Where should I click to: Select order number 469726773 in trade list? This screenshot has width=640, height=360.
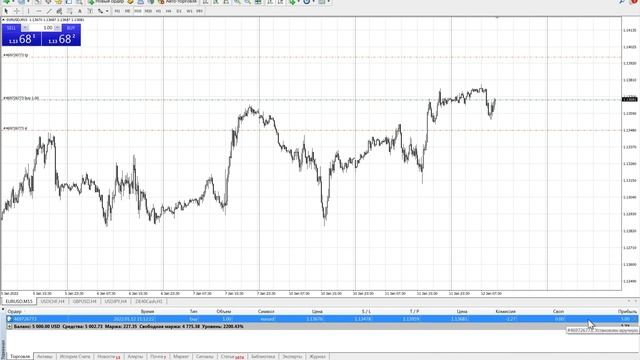pyautogui.click(x=25, y=319)
